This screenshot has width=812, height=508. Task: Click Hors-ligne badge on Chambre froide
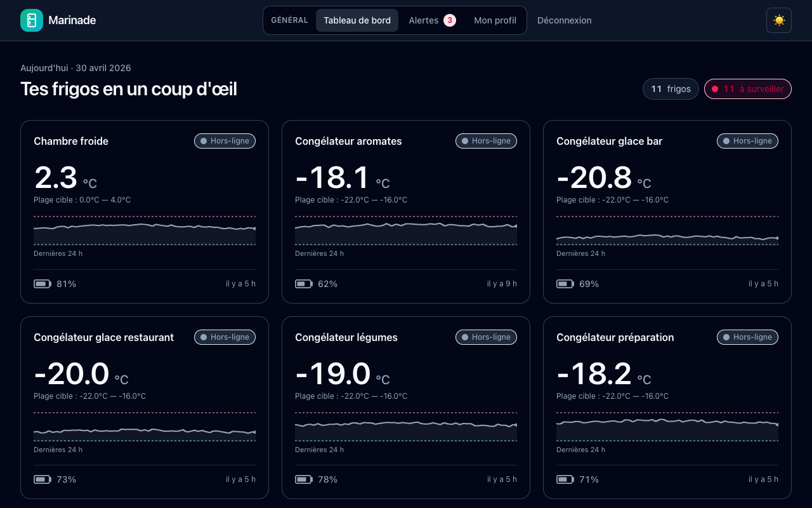point(225,141)
